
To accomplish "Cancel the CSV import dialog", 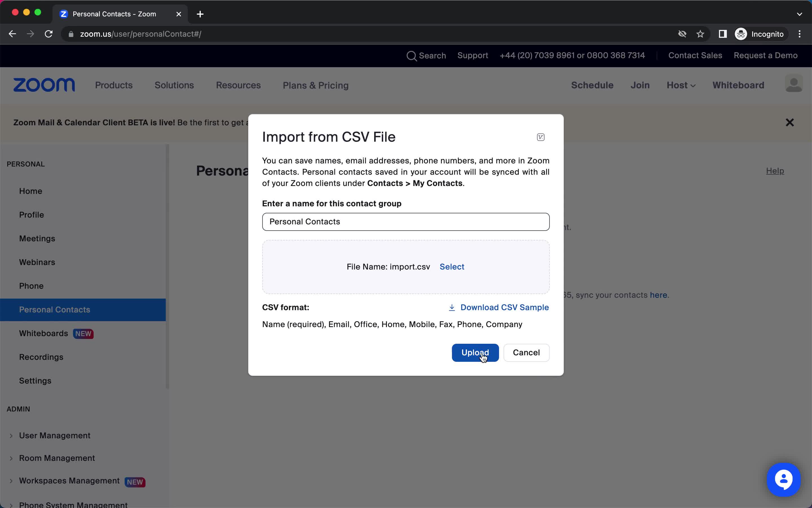I will 526,352.
